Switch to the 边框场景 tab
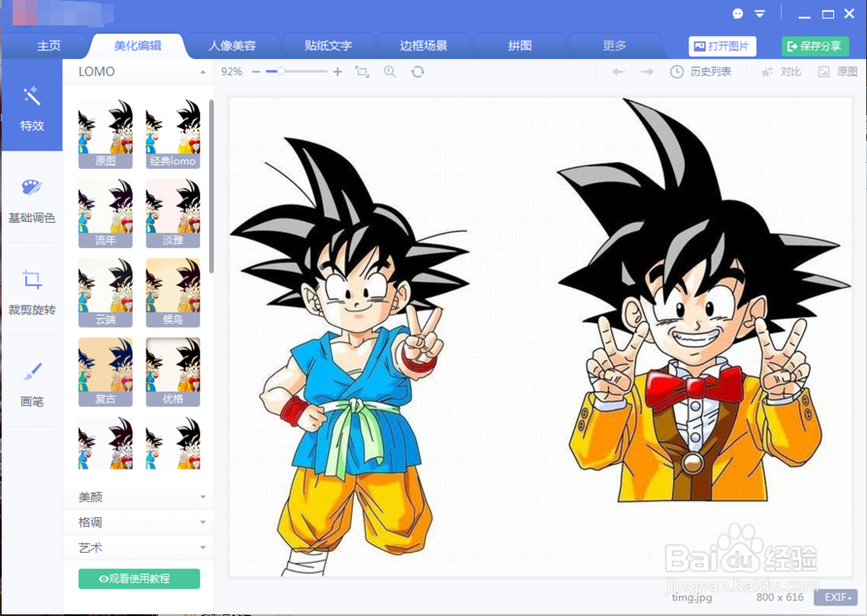Image resolution: width=867 pixels, height=616 pixels. click(x=424, y=46)
